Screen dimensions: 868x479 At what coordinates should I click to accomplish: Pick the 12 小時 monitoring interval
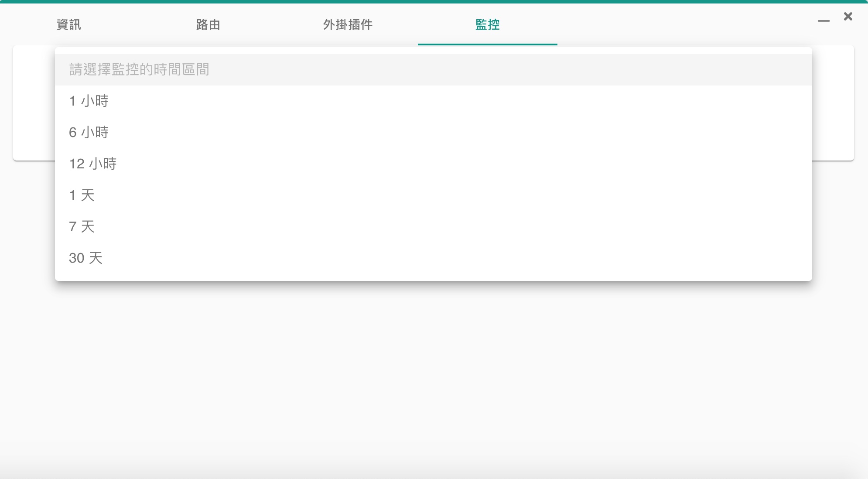click(433, 164)
